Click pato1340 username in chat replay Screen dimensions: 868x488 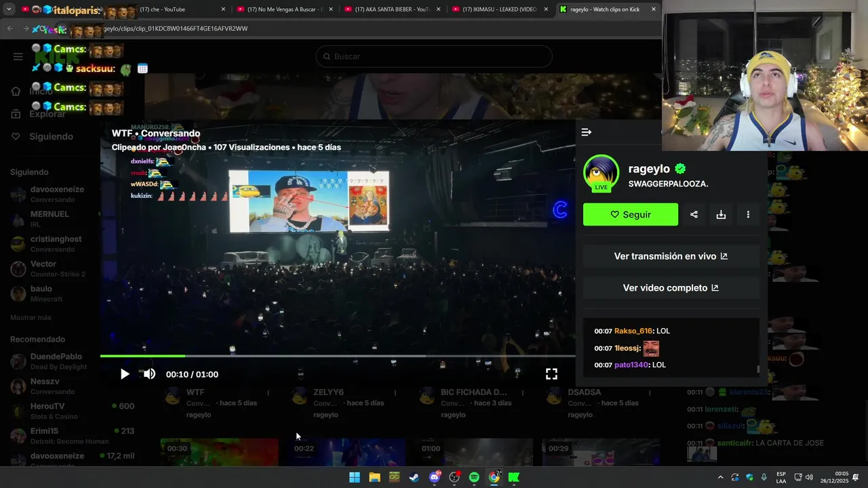(x=631, y=365)
